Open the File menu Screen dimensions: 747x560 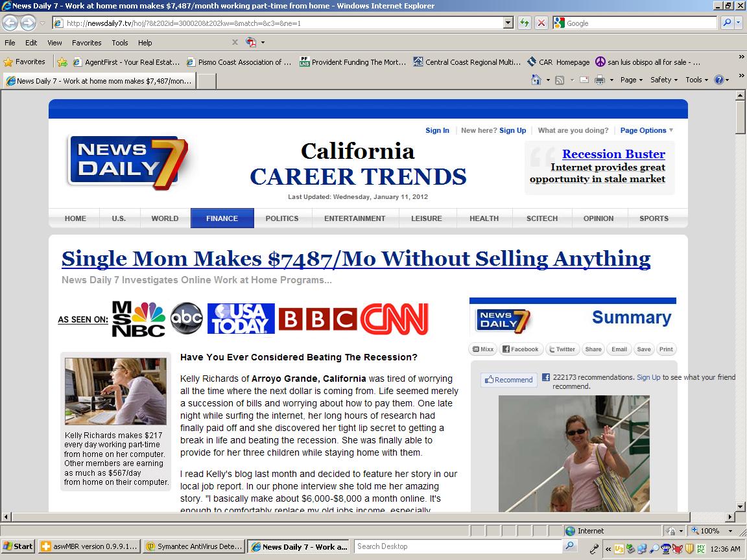click(10, 43)
